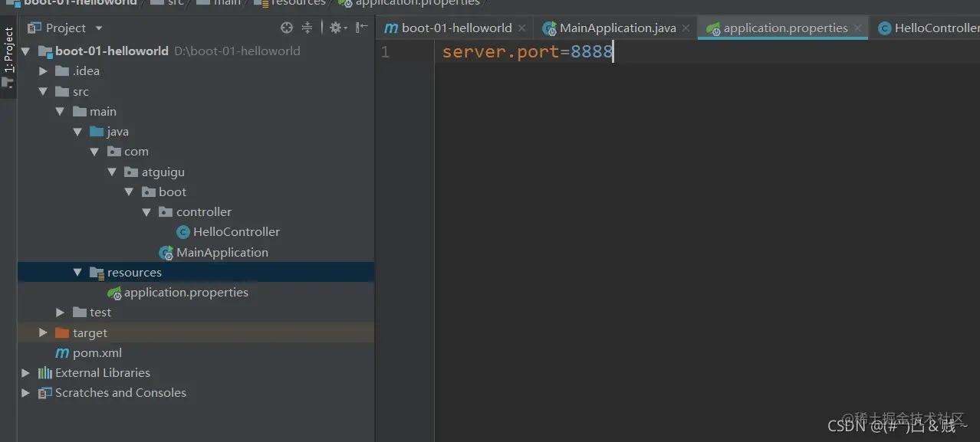Click the Collapse All icon in Project panel
Screen dimensions: 980x442
click(307, 28)
